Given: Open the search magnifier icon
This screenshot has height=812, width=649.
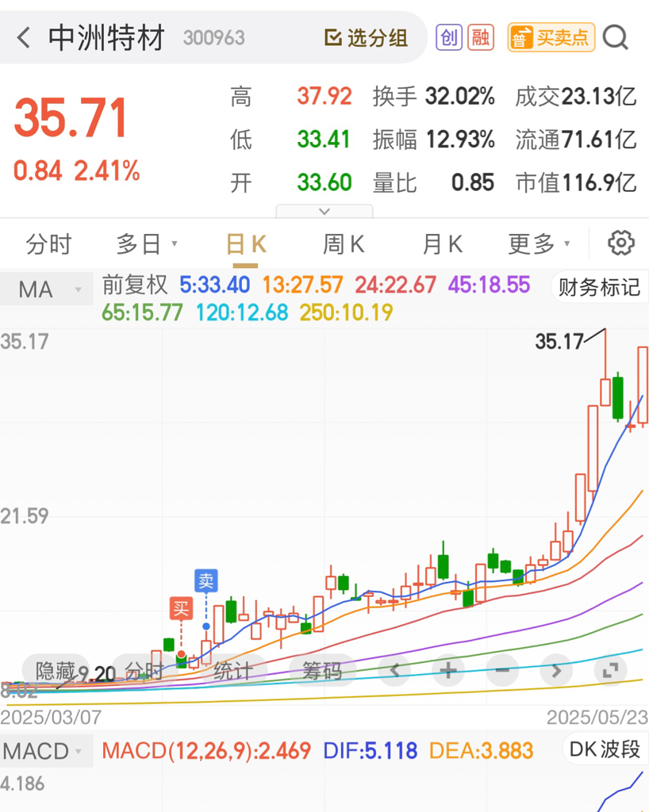Looking at the screenshot, I should coord(616,37).
